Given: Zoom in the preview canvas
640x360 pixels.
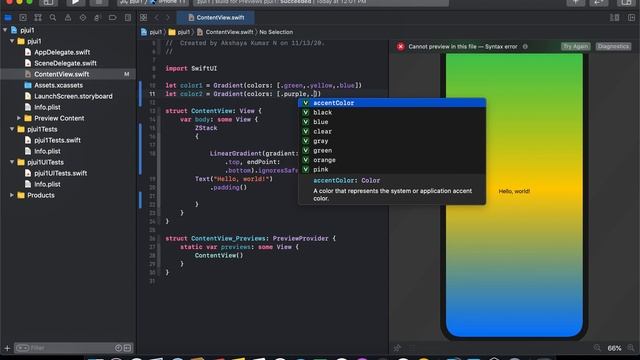Looking at the screenshot, I should (631, 348).
